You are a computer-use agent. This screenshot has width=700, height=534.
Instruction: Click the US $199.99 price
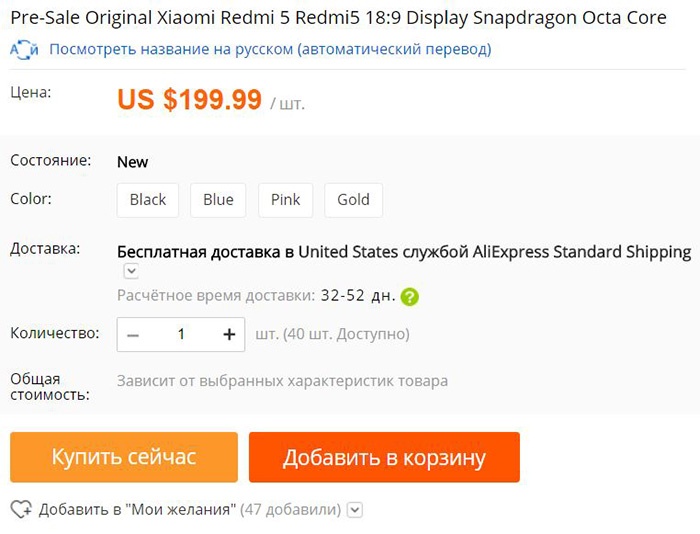[x=190, y=100]
